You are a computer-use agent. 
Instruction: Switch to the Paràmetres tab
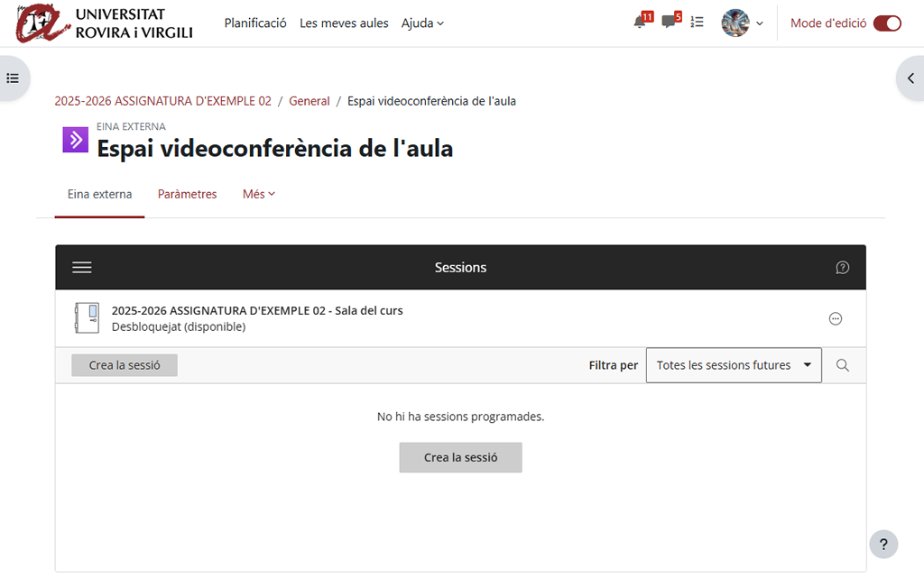coord(187,194)
